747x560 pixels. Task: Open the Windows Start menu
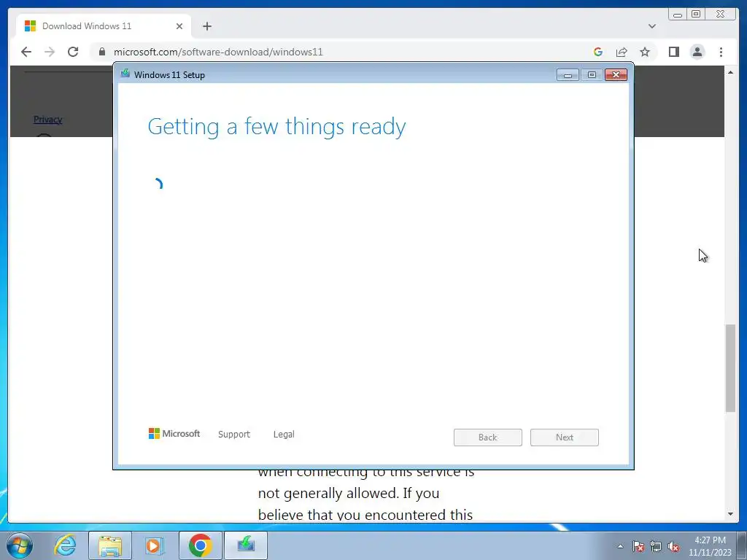pos(20,545)
